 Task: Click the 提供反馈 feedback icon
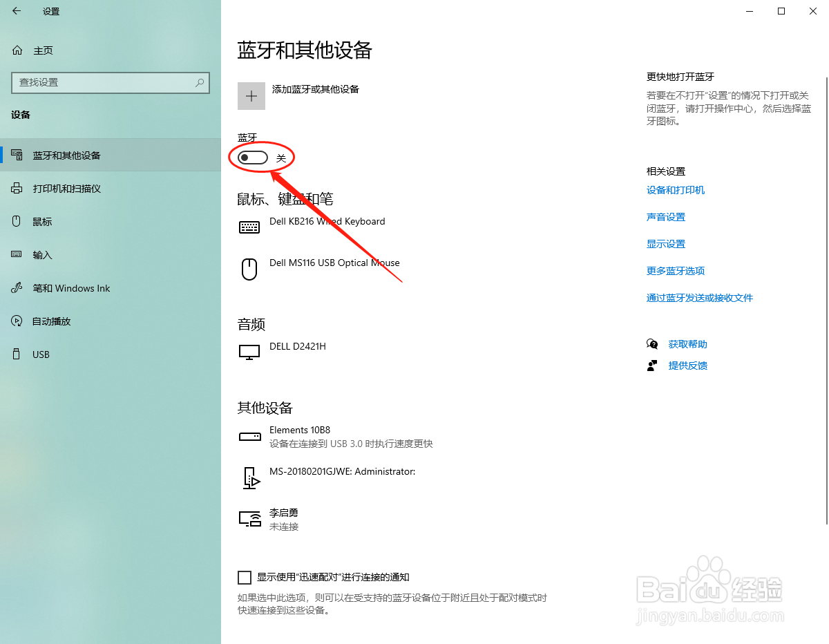pyautogui.click(x=652, y=365)
